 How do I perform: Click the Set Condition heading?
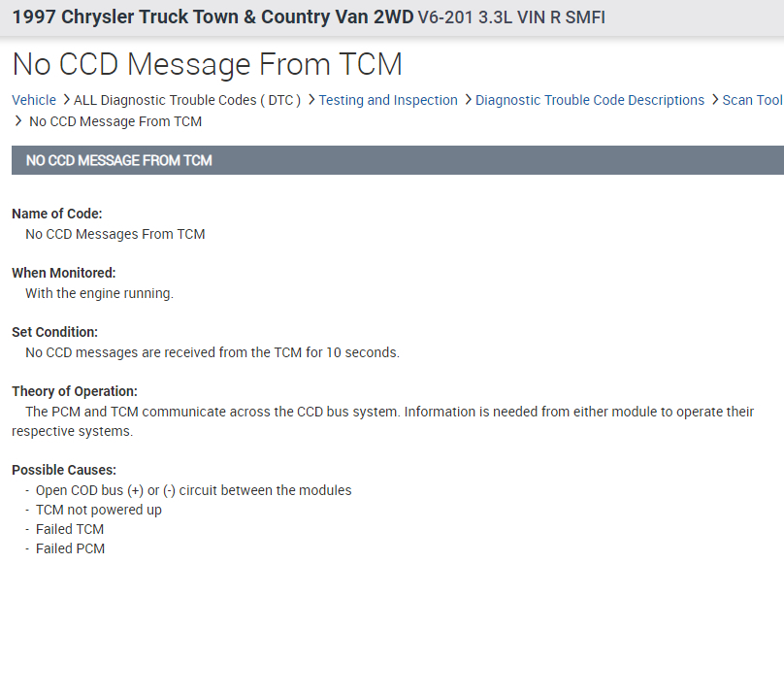point(55,332)
